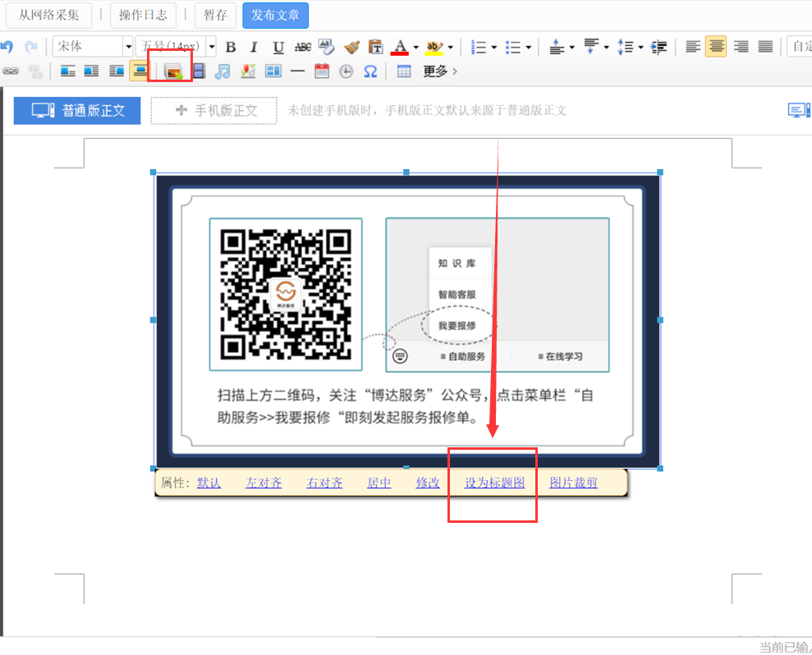Click the 暂存 save draft button
The height and width of the screenshot is (655, 812).
tap(215, 15)
